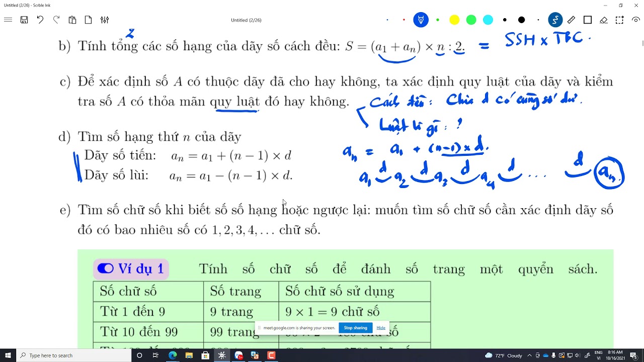Screen dimensions: 644x362
Task: Click the Hide link in sharing bar
Action: pyautogui.click(x=381, y=328)
